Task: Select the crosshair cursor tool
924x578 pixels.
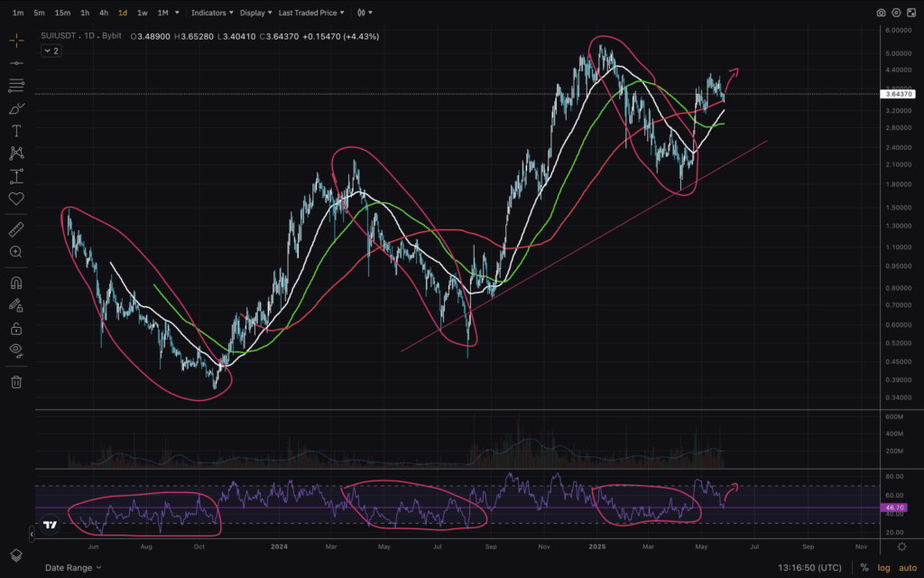Action: click(16, 41)
